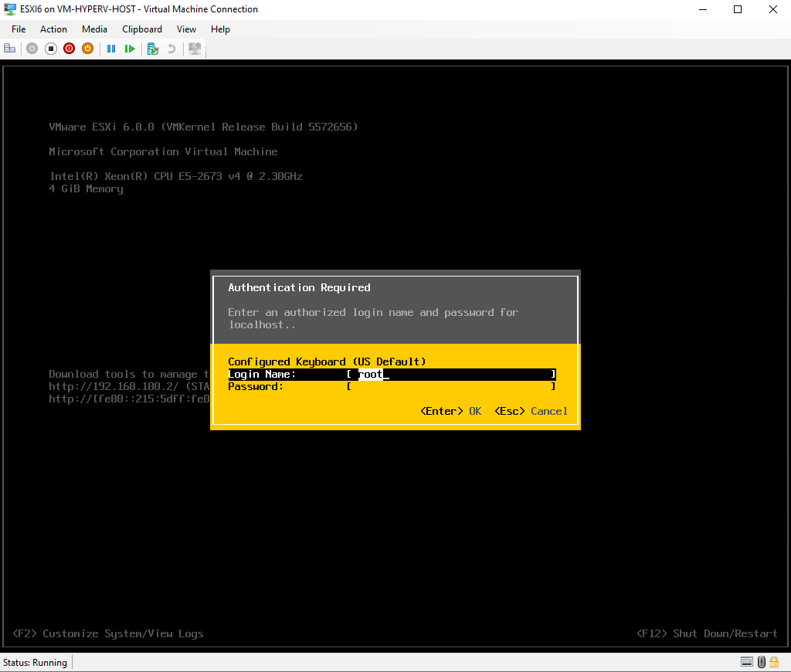791x672 pixels.
Task: Open the Clipboard menu
Action: (x=142, y=29)
